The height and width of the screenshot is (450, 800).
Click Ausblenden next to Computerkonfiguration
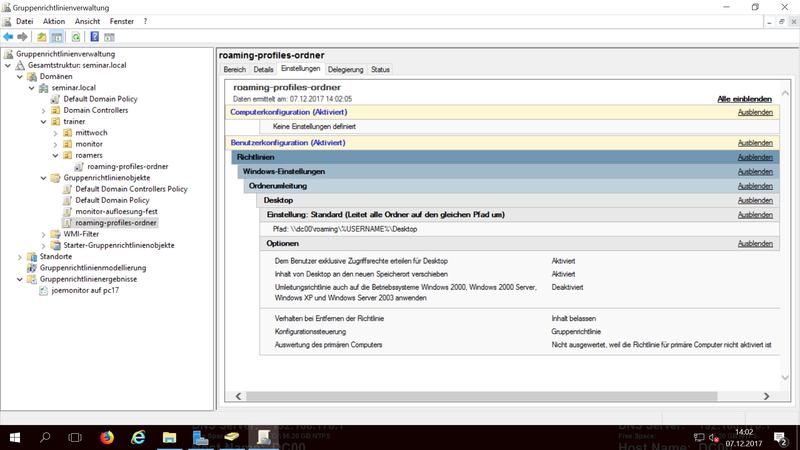[x=755, y=112]
